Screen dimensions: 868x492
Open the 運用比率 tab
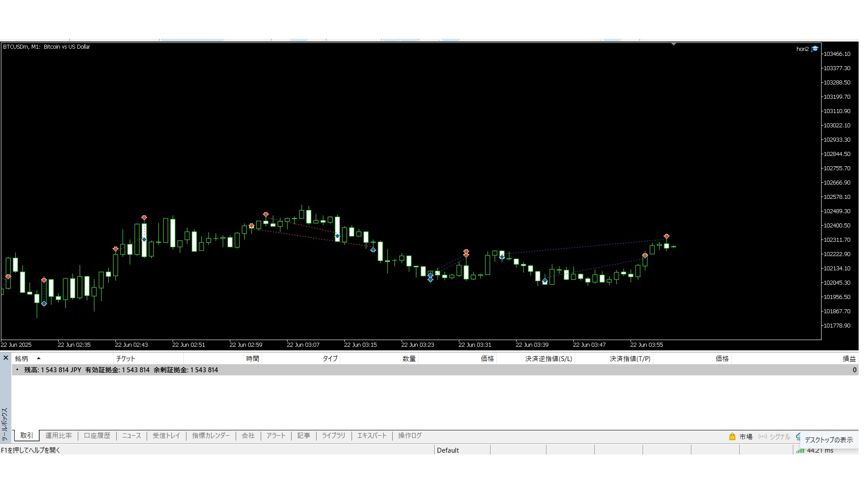click(59, 436)
